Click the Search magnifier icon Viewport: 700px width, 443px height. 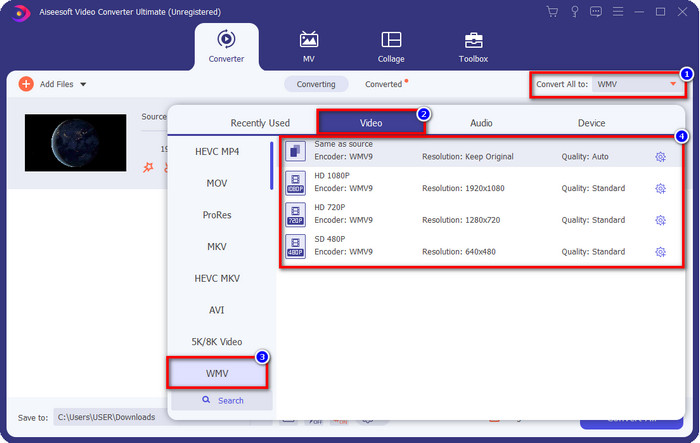206,400
